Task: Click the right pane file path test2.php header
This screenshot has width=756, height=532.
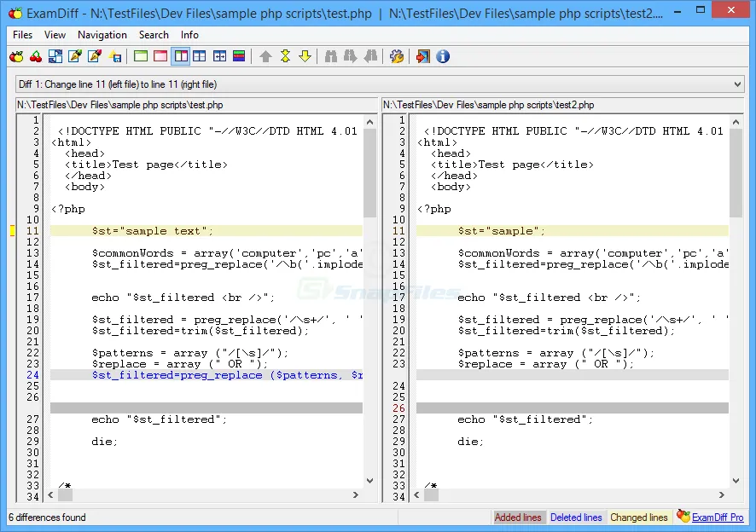Action: pos(562,105)
